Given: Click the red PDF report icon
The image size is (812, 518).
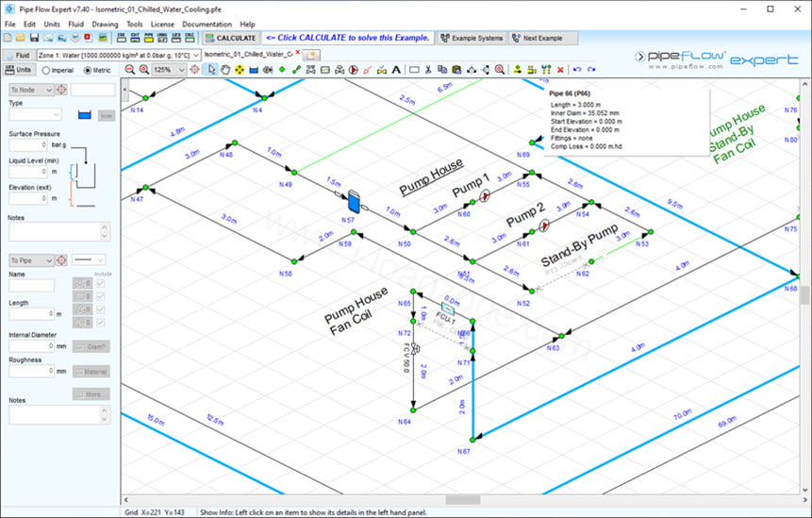Looking at the screenshot, I should coord(88,38).
